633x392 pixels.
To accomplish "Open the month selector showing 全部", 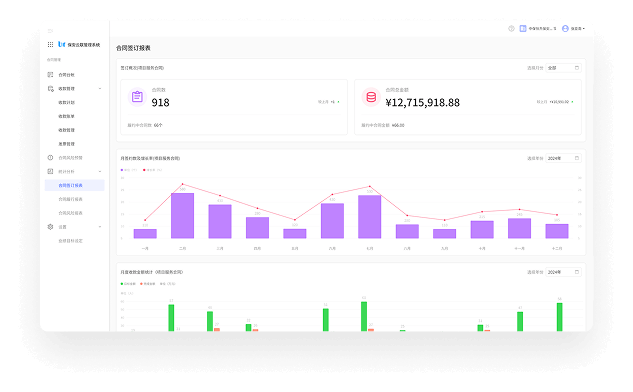I will click(x=564, y=68).
